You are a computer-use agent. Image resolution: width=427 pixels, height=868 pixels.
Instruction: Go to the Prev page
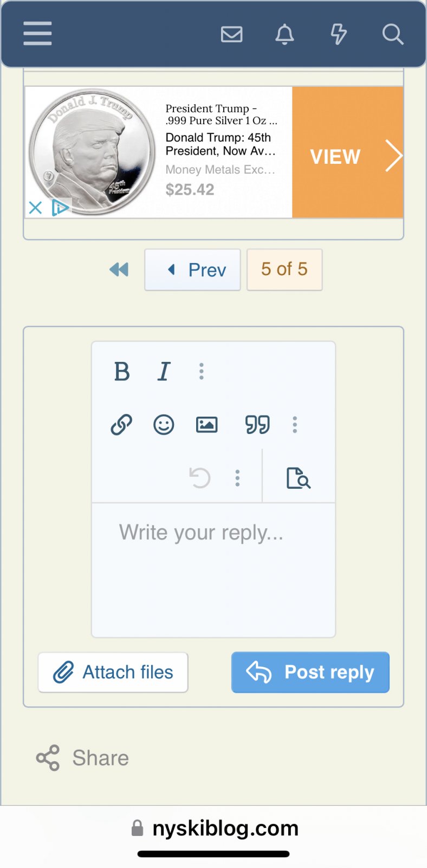pos(192,270)
